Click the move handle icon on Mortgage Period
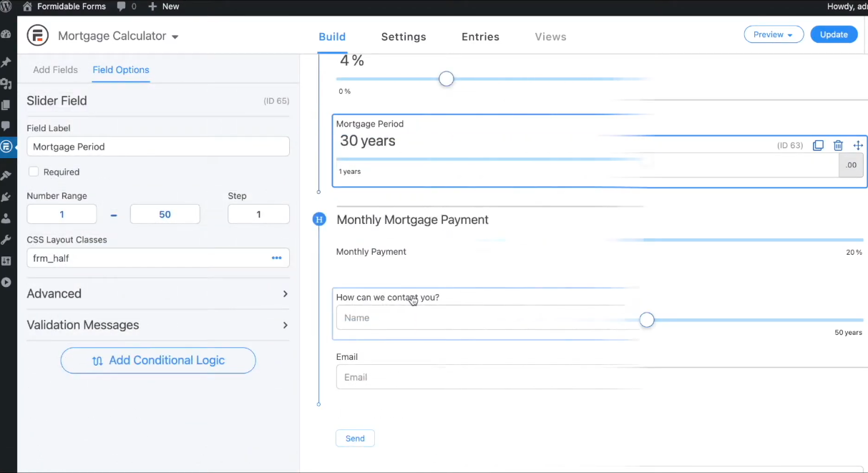 tap(858, 145)
